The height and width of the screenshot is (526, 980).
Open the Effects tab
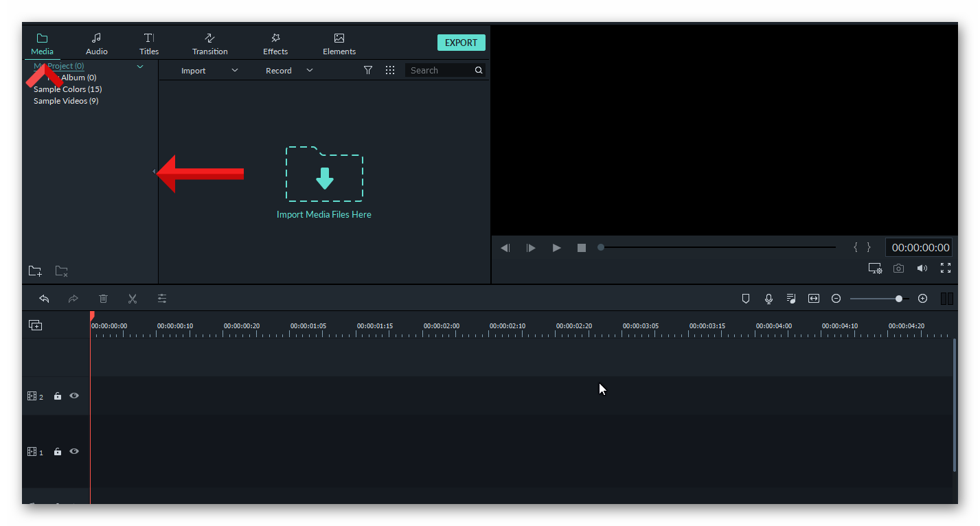tap(275, 44)
